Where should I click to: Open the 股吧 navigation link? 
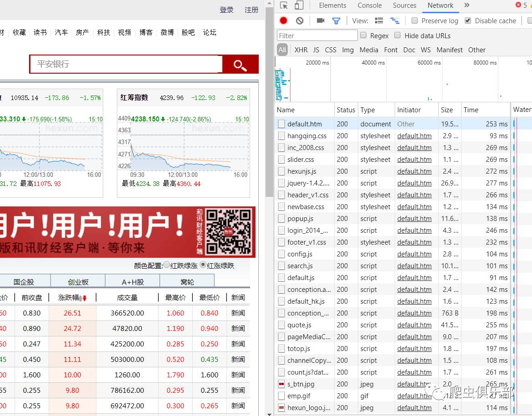click(x=188, y=32)
